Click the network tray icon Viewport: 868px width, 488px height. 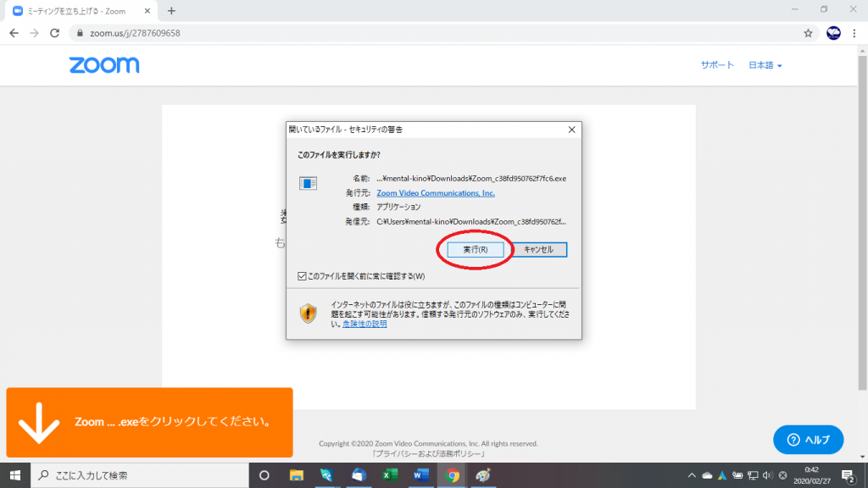(753, 475)
